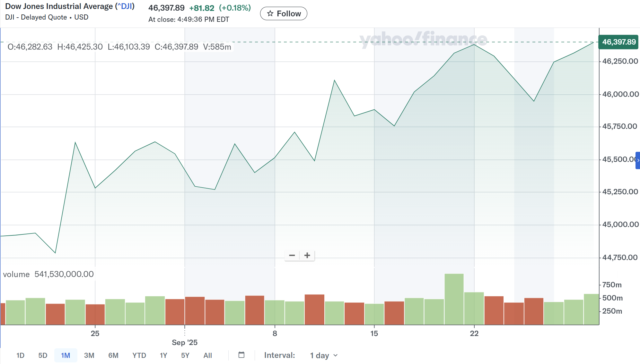Choose the 1Y time range

163,355
